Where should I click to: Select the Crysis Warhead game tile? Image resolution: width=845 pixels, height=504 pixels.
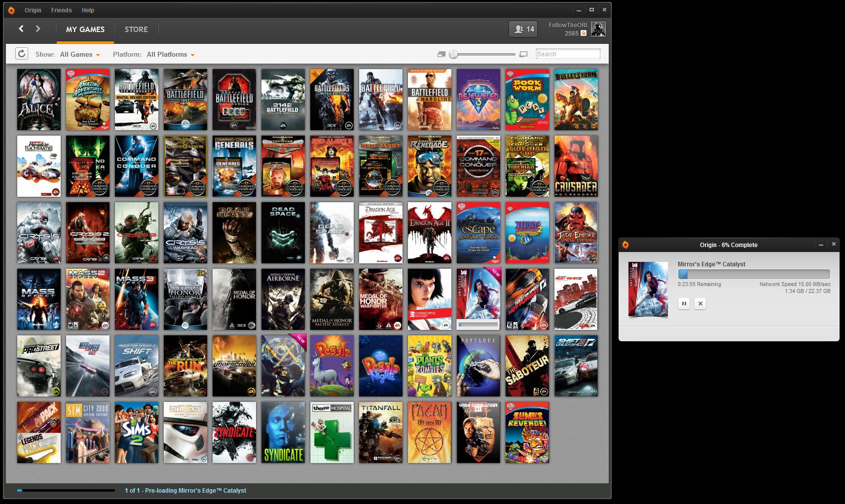pyautogui.click(x=185, y=233)
